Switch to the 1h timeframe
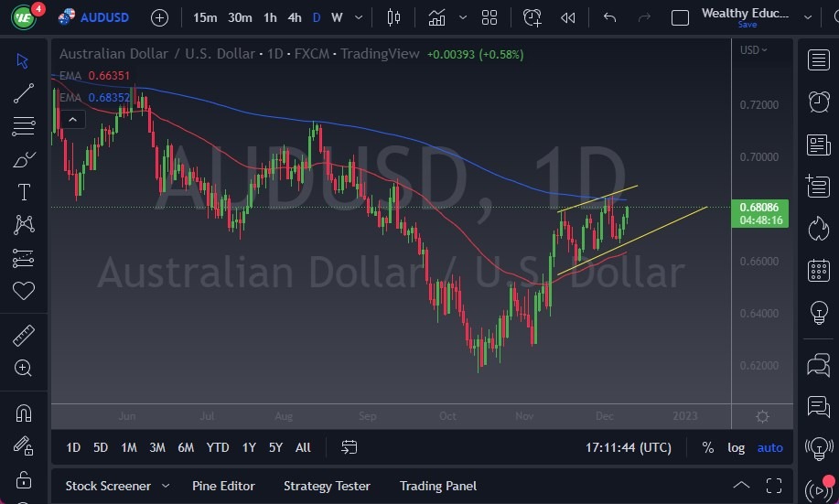 click(270, 17)
